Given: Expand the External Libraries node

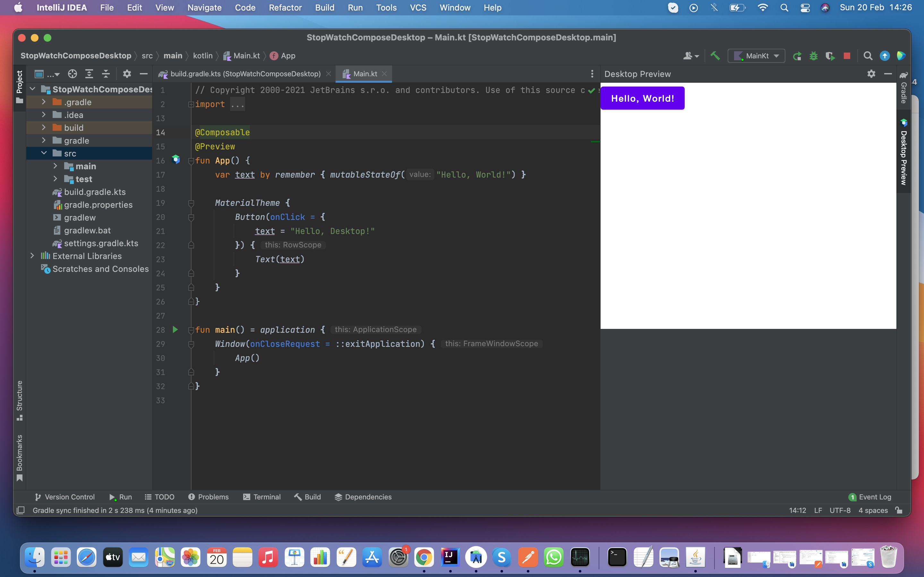Looking at the screenshot, I should 32,256.
